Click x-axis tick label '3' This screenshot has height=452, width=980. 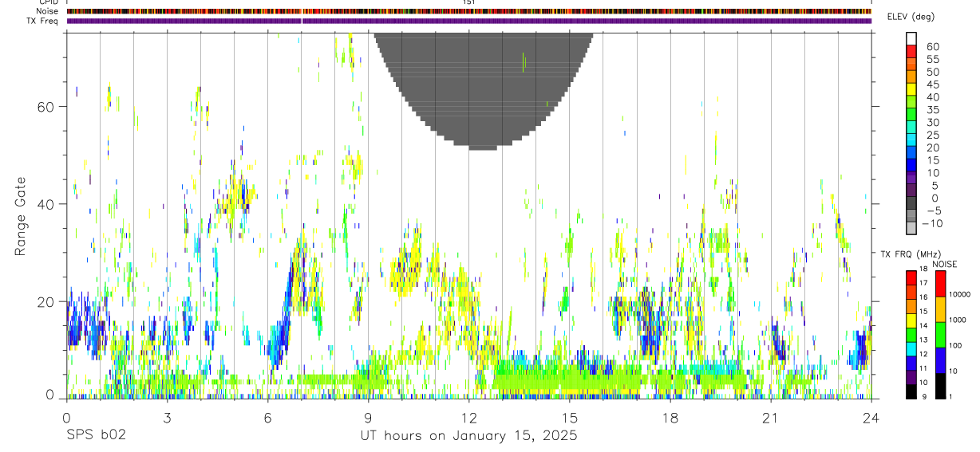167,419
